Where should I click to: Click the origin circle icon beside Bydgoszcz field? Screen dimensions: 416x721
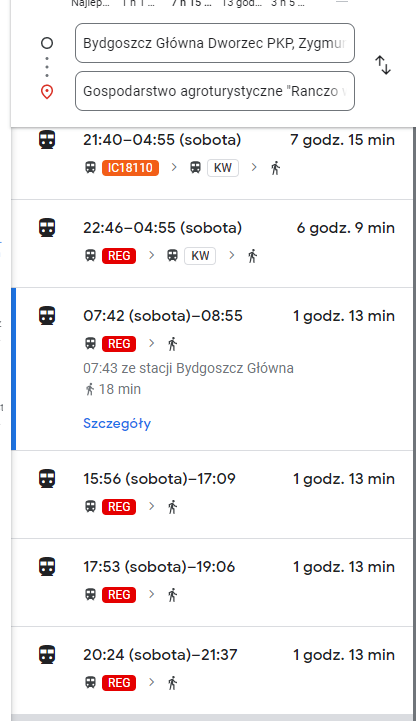click(47, 43)
